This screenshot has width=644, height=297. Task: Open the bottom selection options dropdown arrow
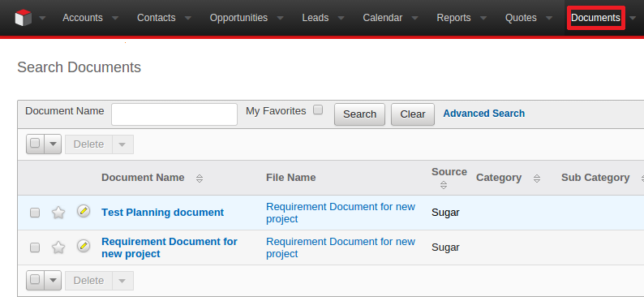point(53,281)
